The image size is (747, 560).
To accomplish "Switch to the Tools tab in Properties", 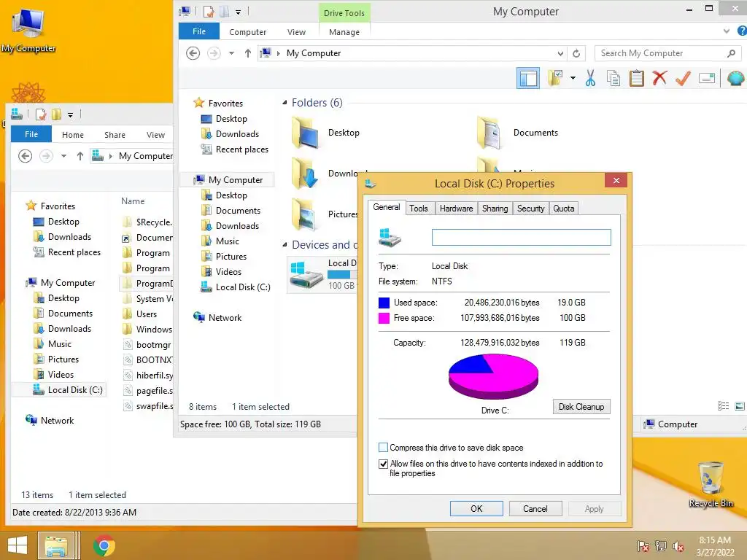I will 419,209.
